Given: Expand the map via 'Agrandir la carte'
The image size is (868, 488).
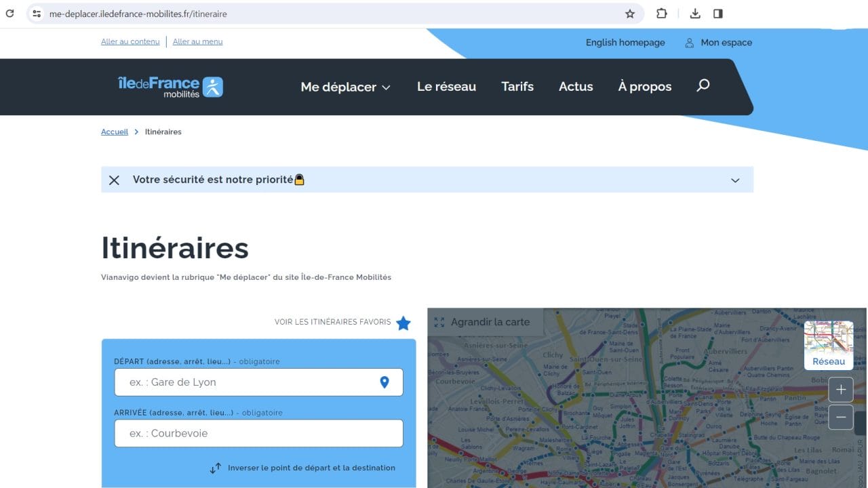Looking at the screenshot, I should [482, 322].
